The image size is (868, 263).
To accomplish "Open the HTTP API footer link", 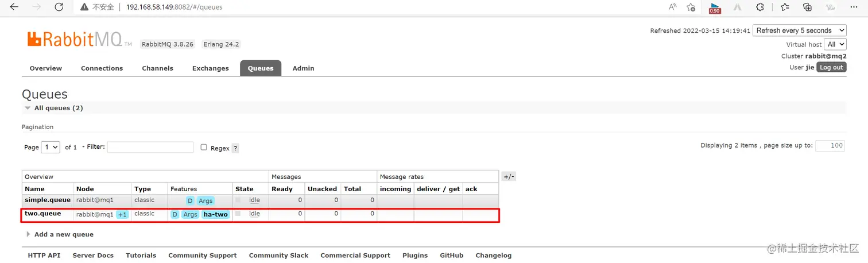I will pyautogui.click(x=44, y=256).
